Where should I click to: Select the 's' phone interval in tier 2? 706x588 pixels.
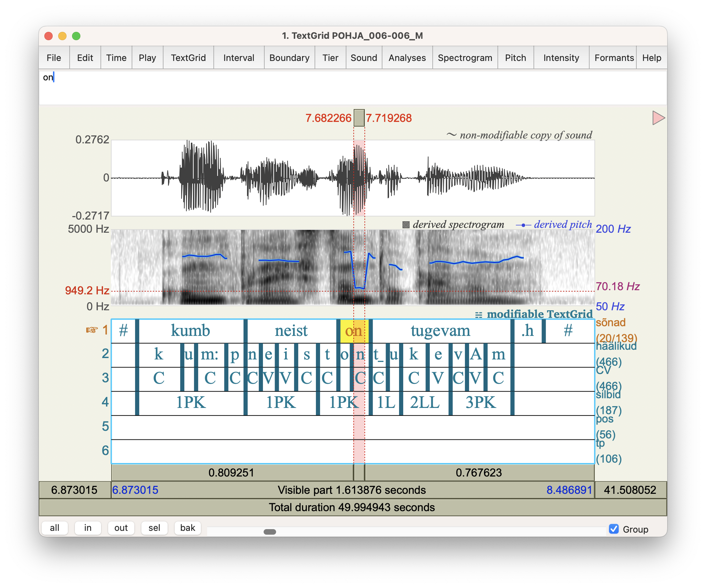[x=307, y=355]
